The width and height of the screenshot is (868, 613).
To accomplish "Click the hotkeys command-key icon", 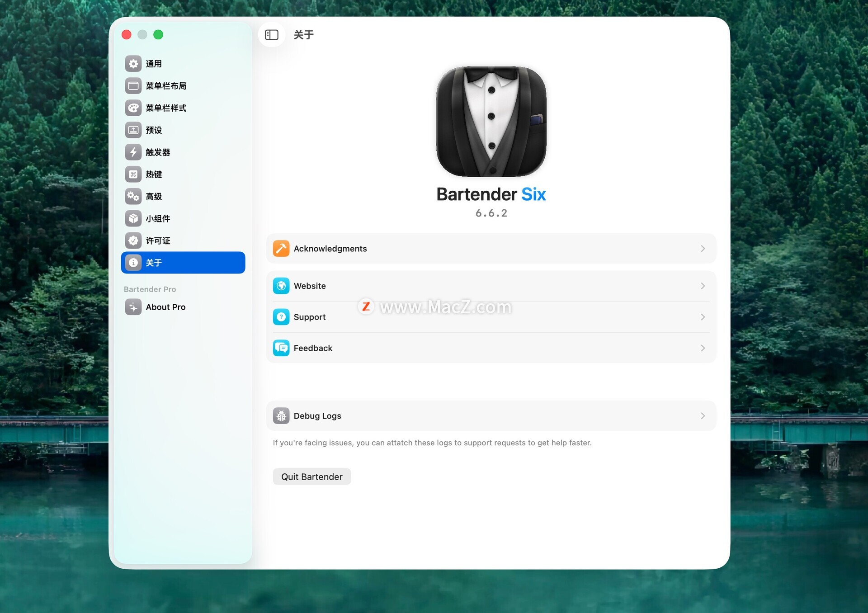I will [x=133, y=174].
